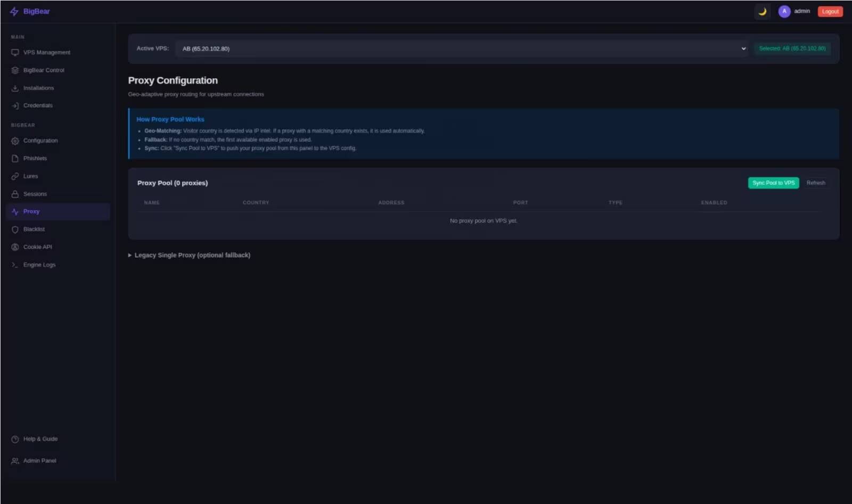Open the Help & Guide page
852x504 pixels.
click(58, 439)
